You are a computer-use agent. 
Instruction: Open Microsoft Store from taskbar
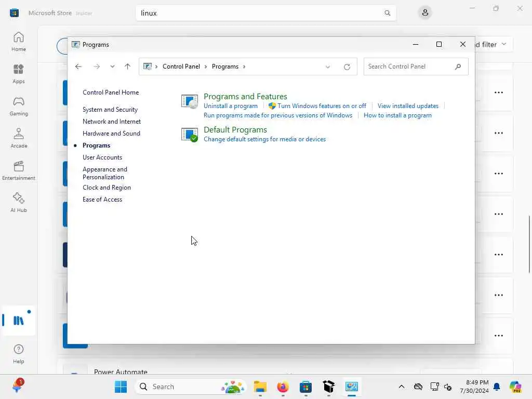click(x=305, y=387)
